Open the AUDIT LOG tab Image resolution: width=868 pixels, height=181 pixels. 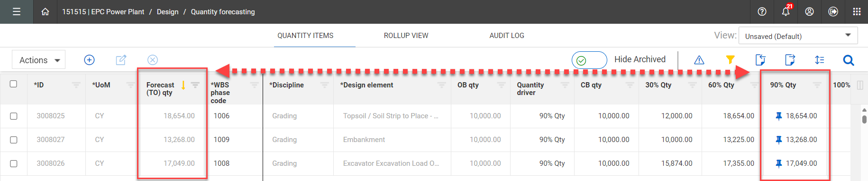[507, 36]
